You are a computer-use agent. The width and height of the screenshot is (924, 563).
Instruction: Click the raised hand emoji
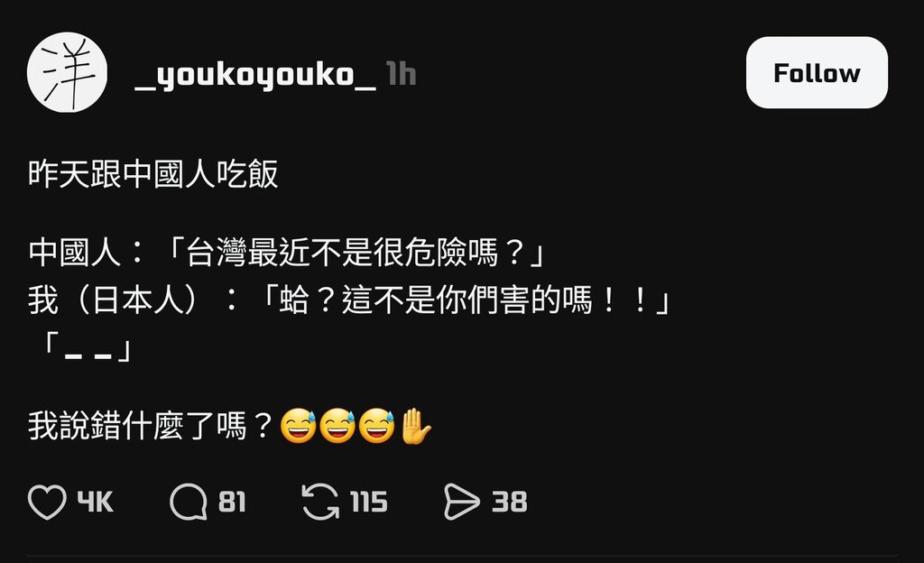click(x=415, y=426)
